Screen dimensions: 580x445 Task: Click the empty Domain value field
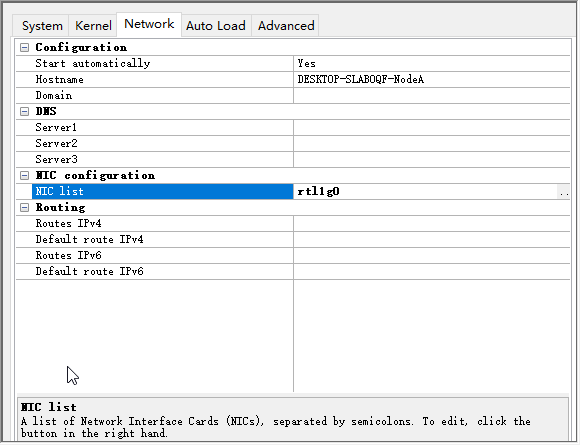pyautogui.click(x=432, y=95)
